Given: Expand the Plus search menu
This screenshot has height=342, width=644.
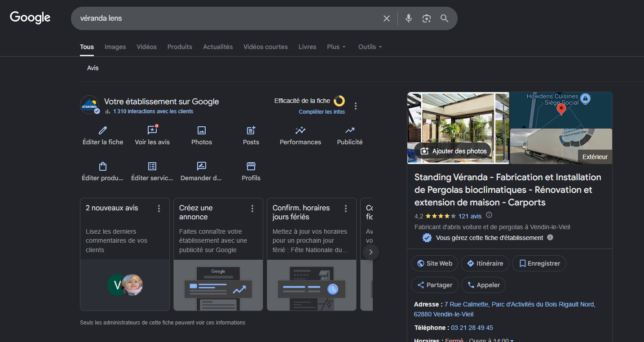Looking at the screenshot, I should tap(336, 47).
